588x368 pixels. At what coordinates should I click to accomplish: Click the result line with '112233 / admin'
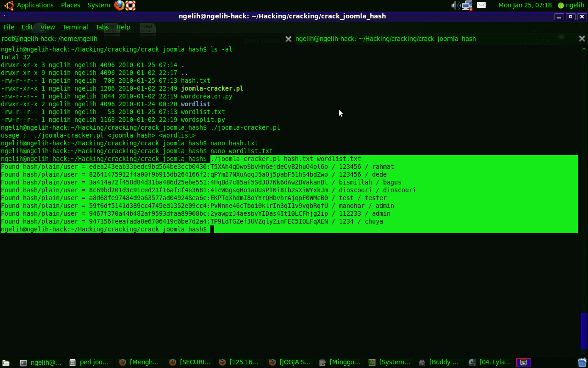point(196,213)
